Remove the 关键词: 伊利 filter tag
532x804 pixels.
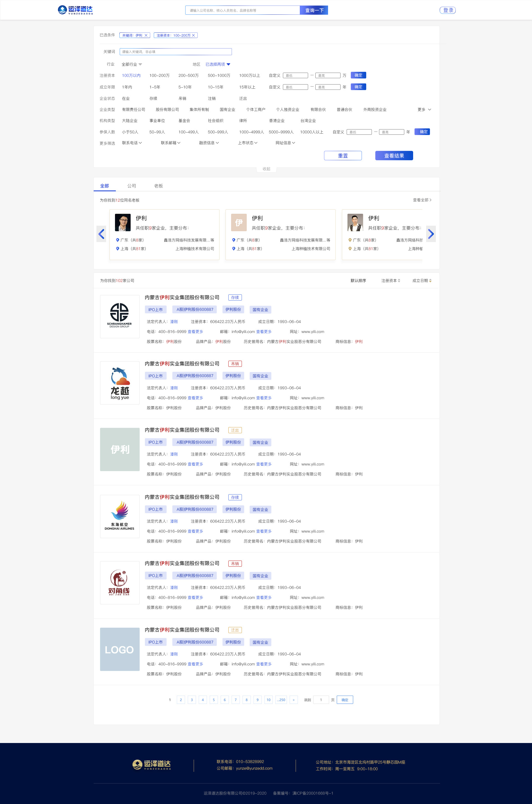pyautogui.click(x=146, y=35)
